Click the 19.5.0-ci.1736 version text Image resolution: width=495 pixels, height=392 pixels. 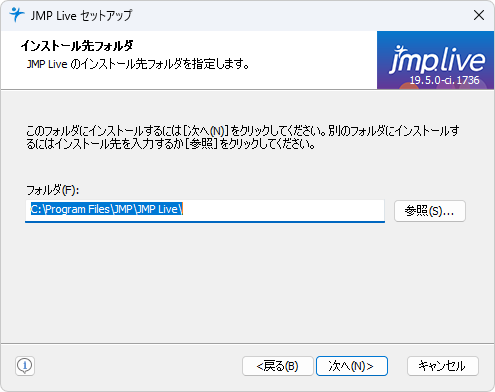(x=444, y=80)
